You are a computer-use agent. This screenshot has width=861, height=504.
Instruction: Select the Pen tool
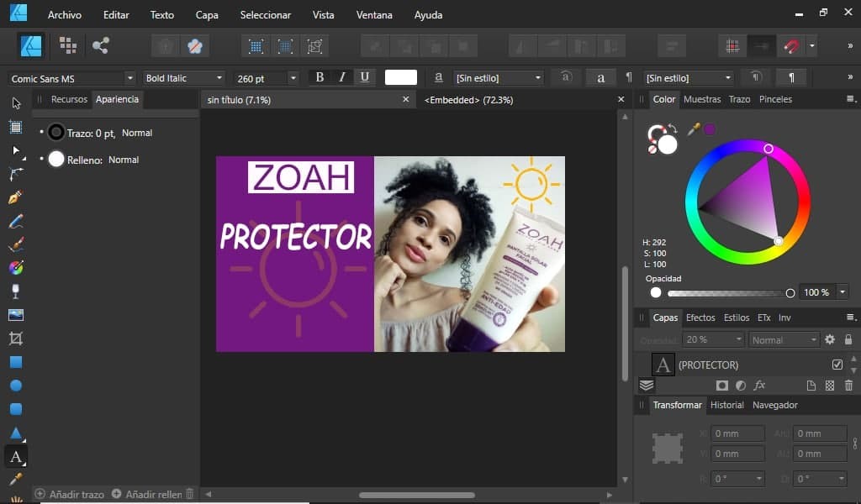(16, 197)
